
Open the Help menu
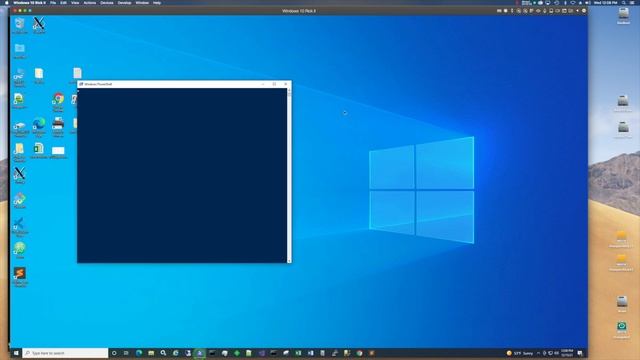[x=157, y=2]
